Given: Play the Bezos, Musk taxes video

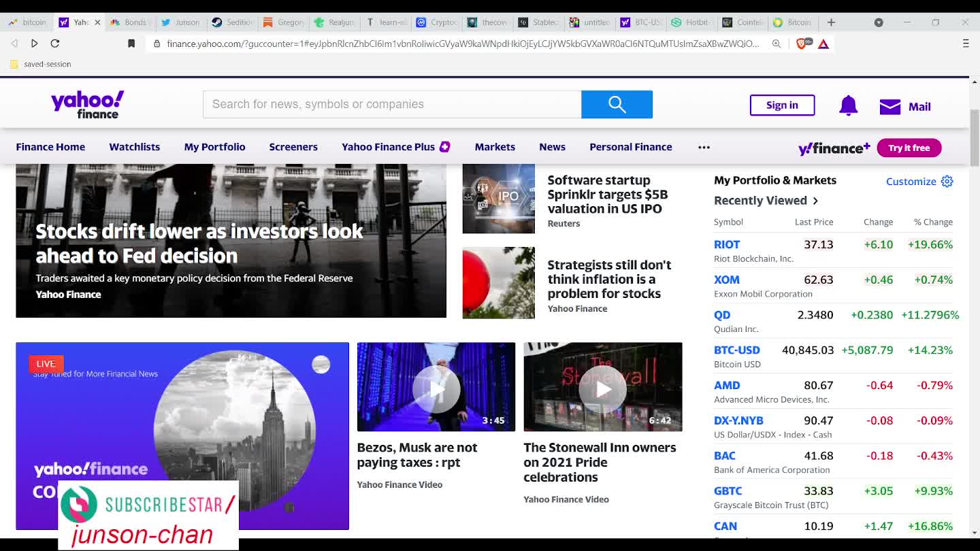Looking at the screenshot, I should coord(436,388).
